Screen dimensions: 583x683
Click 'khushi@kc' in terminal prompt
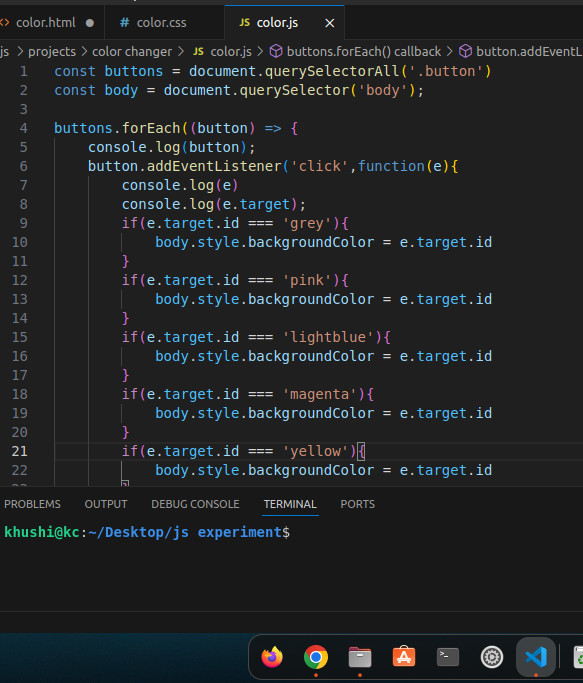coord(42,533)
